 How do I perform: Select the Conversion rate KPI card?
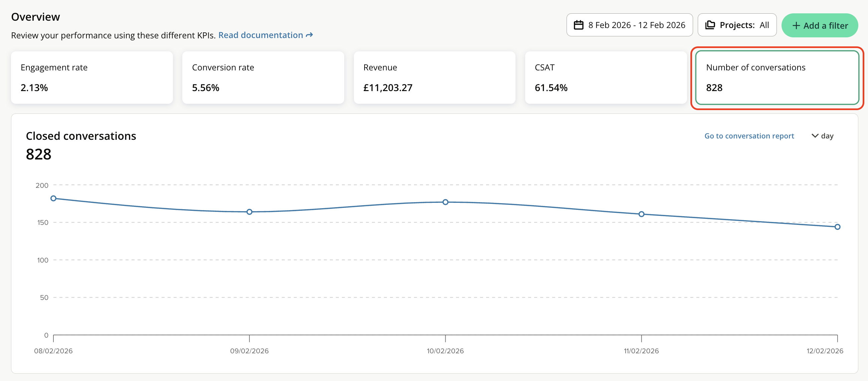[x=263, y=77]
